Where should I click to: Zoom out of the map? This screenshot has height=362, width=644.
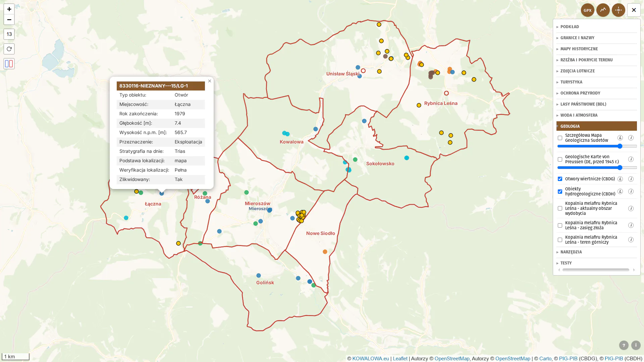(9, 19)
